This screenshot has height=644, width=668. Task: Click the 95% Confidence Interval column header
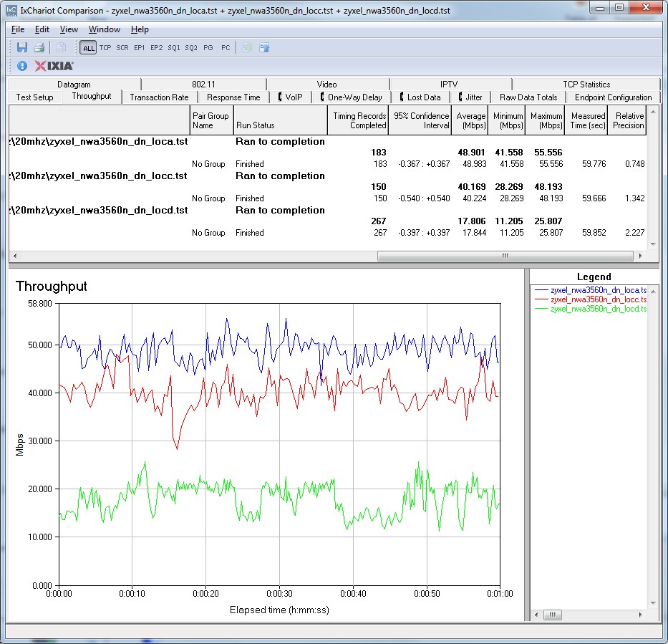tap(420, 120)
